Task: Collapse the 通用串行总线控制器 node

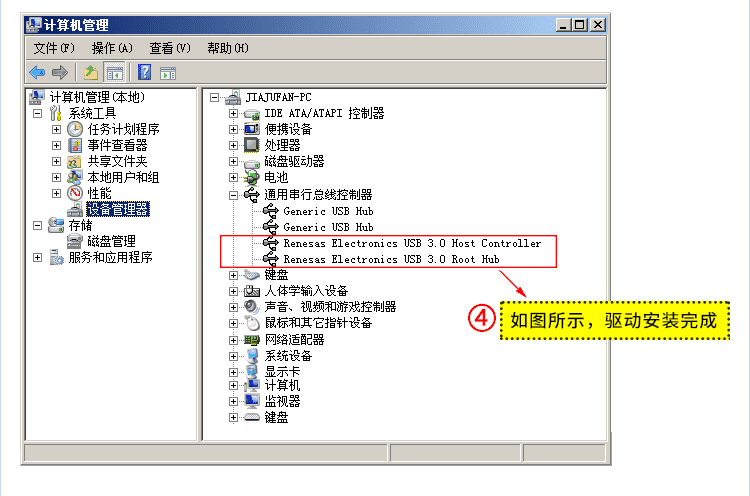Action: 233,195
